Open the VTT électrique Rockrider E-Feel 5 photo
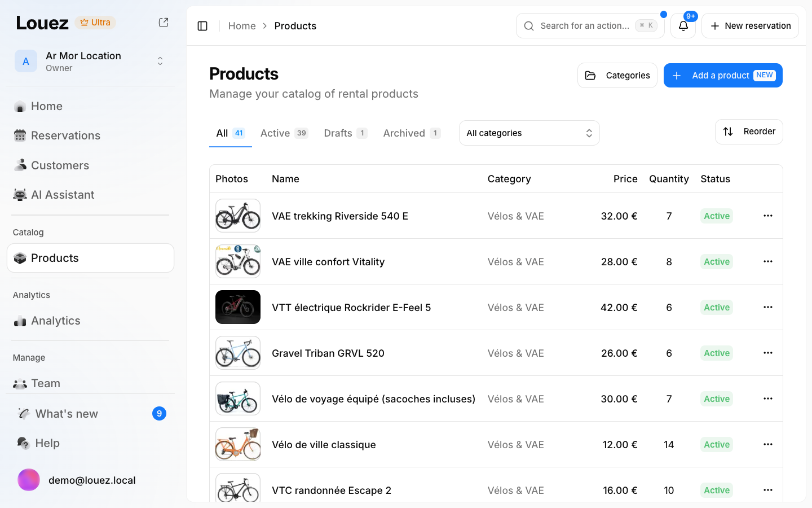This screenshot has height=508, width=812. [238, 307]
